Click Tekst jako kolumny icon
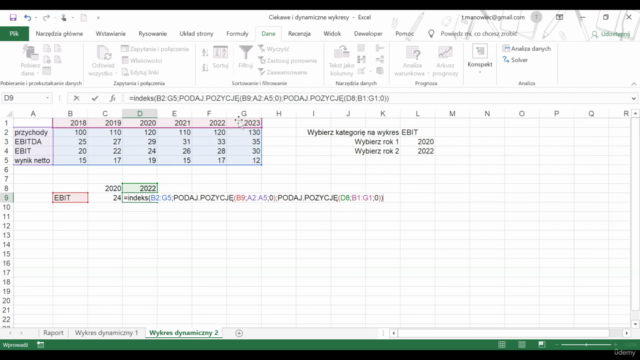The image size is (640, 360). (342, 60)
